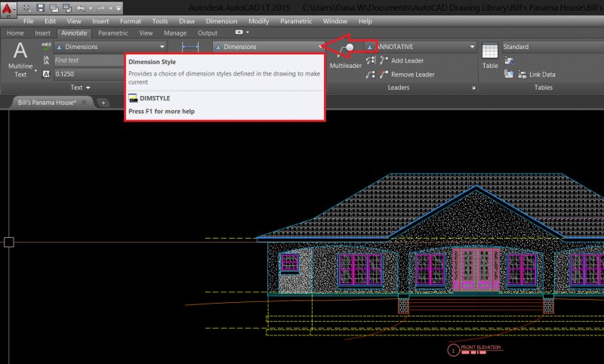Click in the Find text field
This screenshot has height=364, width=604.
(x=89, y=60)
